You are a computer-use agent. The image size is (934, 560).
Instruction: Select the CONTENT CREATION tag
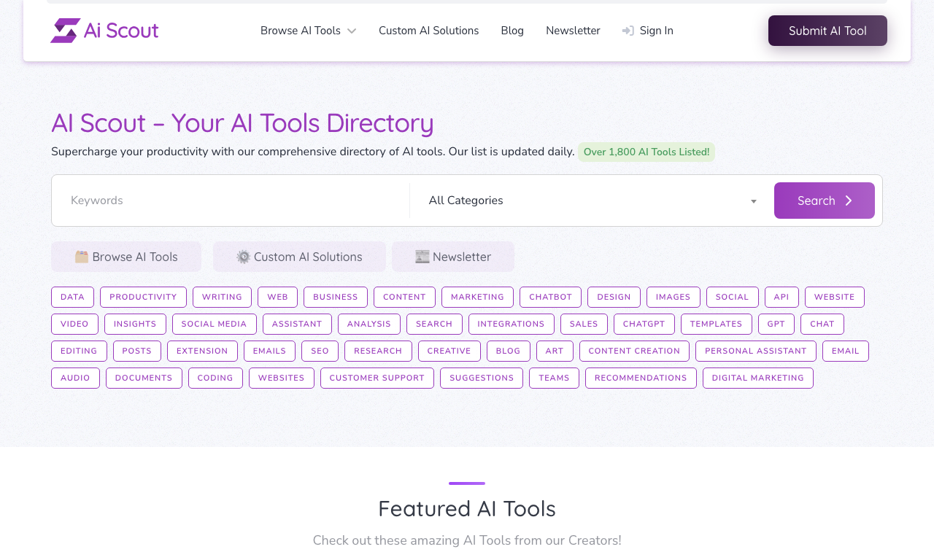click(634, 351)
